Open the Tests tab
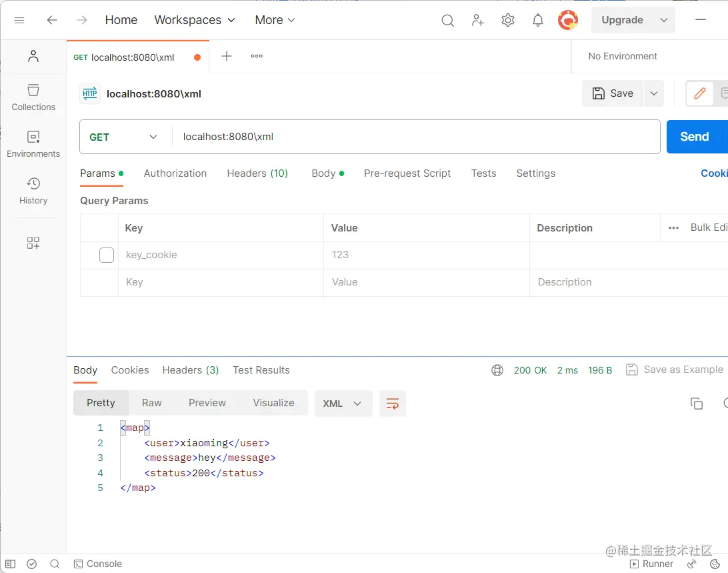This screenshot has width=728, height=573. click(x=483, y=173)
